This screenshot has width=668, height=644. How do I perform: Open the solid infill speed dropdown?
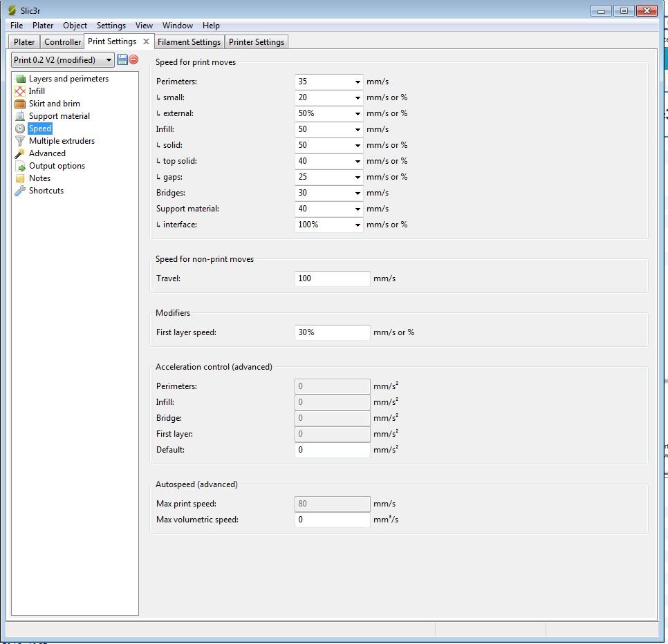click(x=358, y=145)
